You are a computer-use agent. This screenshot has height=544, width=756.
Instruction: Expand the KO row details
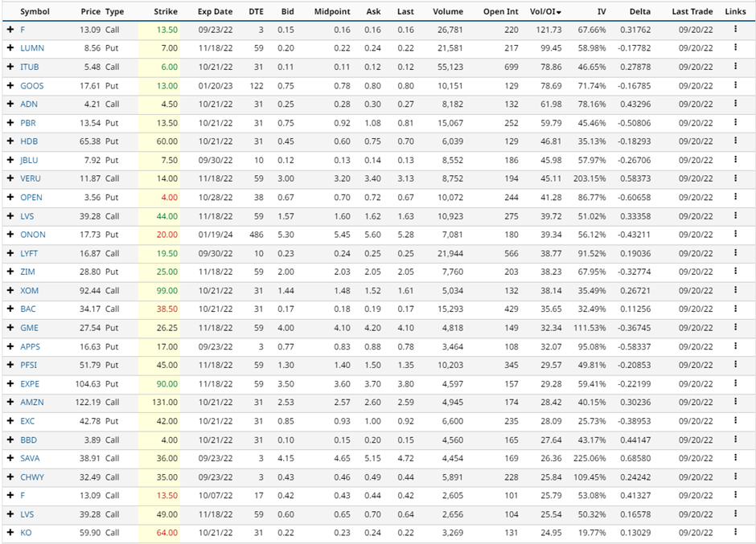pyautogui.click(x=10, y=533)
